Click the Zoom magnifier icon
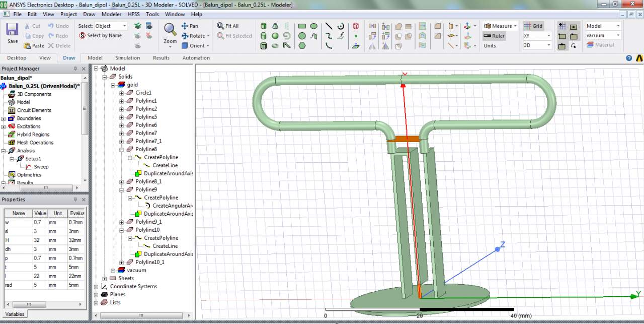Image resolution: width=644 pixels, height=324 pixels. [x=170, y=29]
